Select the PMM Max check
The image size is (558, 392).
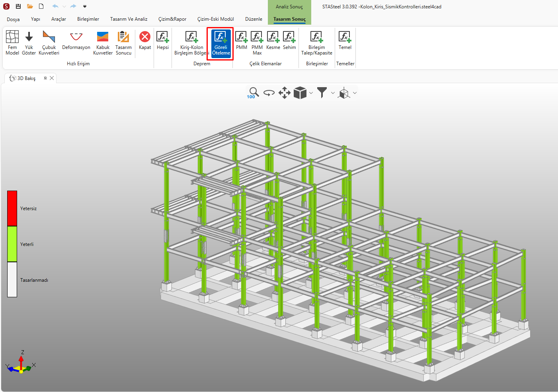point(257,42)
